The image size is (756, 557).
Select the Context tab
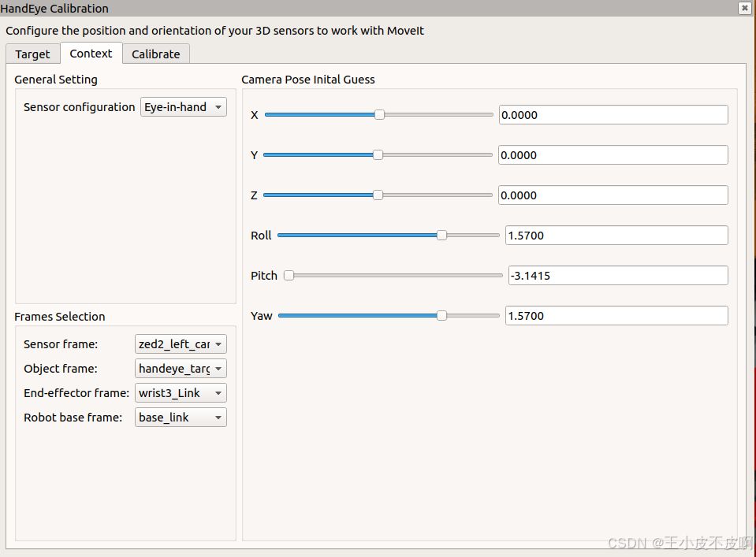91,54
